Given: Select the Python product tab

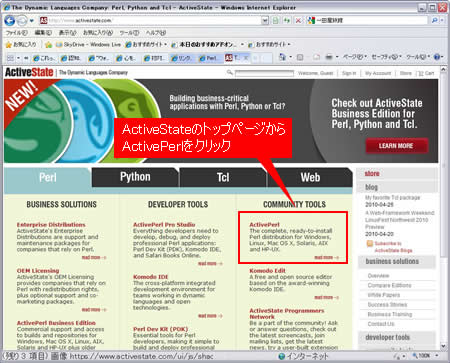Looking at the screenshot, I should point(135,177).
